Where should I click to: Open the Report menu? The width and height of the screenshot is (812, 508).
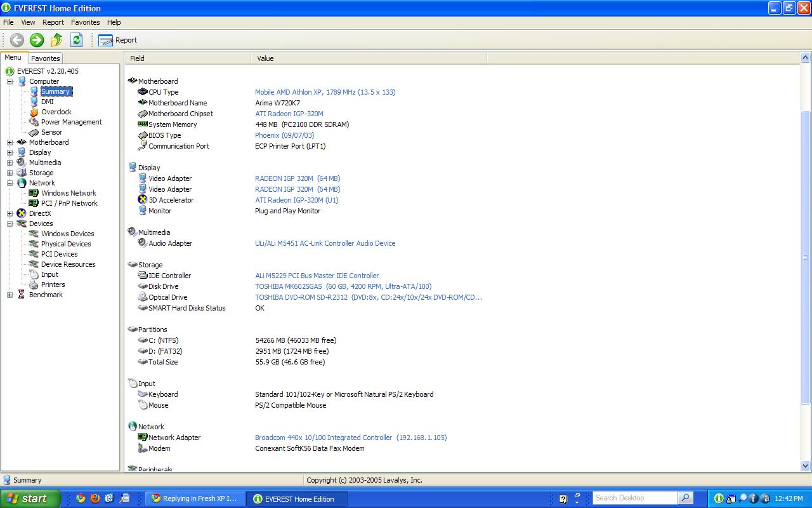click(x=53, y=22)
